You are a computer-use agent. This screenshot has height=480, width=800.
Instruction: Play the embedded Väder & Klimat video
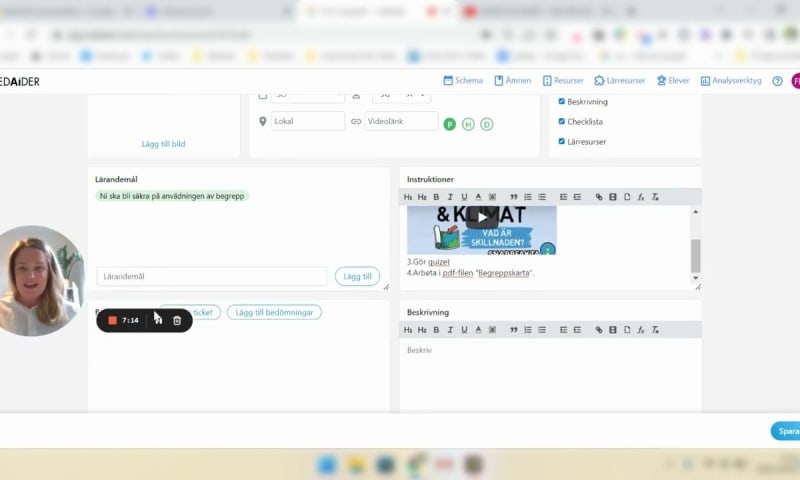pyautogui.click(x=482, y=218)
